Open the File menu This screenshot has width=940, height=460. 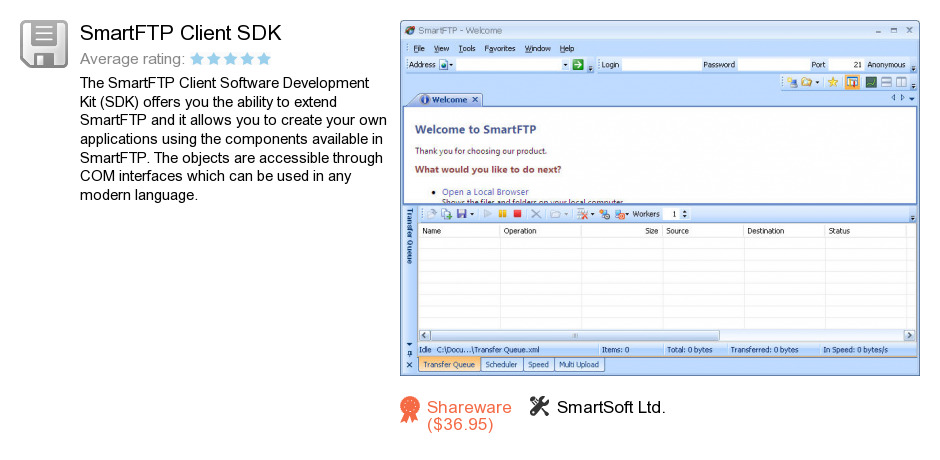click(x=418, y=49)
